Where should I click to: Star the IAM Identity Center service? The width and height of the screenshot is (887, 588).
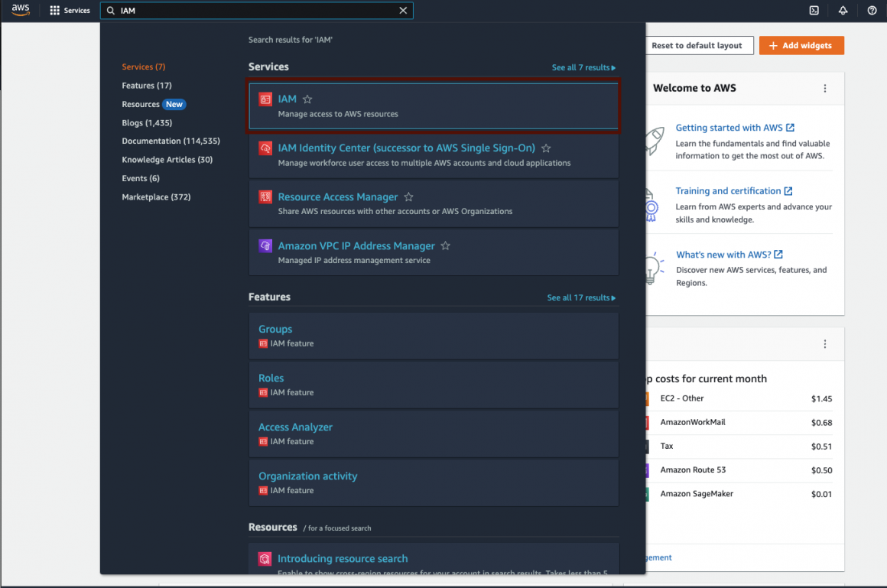pos(546,148)
